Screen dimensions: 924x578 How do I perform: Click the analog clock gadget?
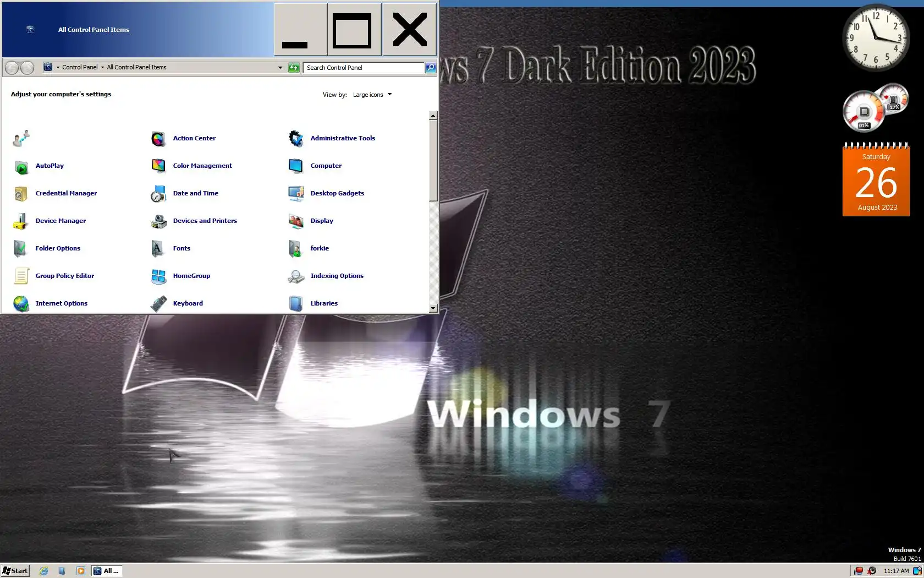(876, 37)
